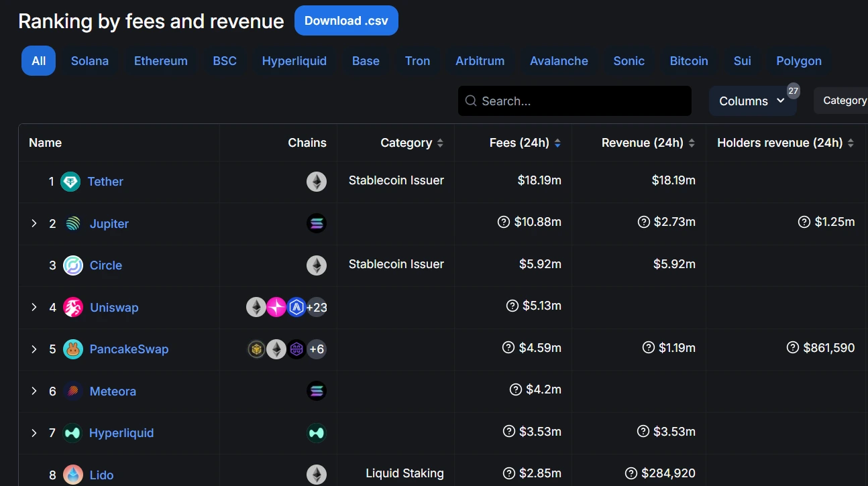
Task: Sort by Revenue (24h) column header
Action: [x=648, y=143]
